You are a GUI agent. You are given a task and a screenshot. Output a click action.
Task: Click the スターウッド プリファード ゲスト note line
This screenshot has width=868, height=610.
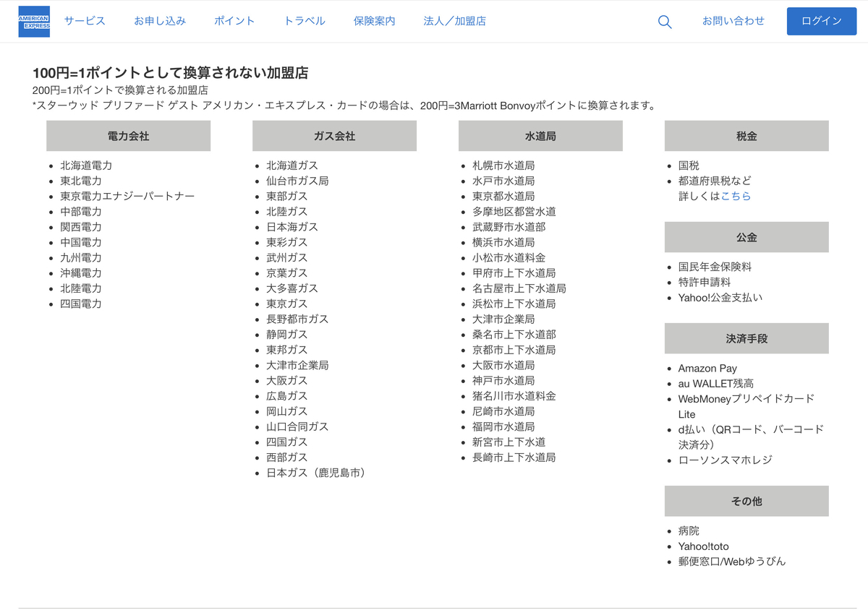[344, 106]
